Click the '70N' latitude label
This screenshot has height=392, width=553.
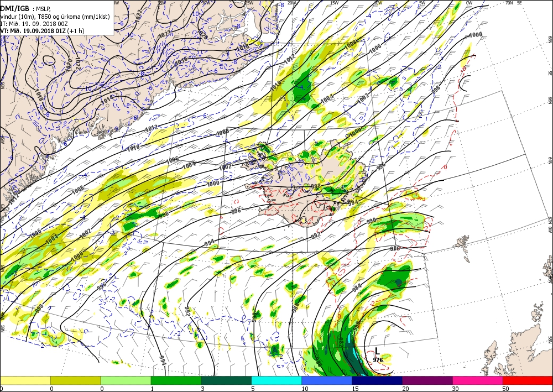509,3
